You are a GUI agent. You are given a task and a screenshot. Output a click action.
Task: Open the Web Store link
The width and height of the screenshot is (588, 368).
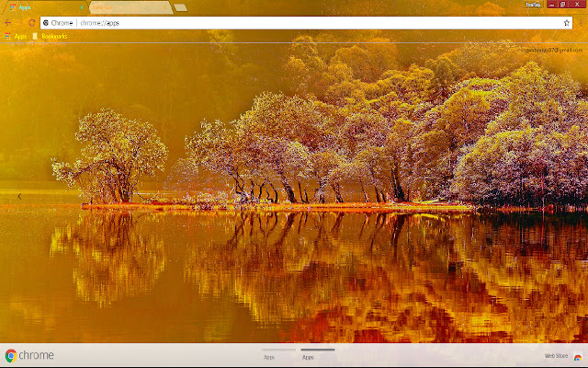[x=556, y=356]
